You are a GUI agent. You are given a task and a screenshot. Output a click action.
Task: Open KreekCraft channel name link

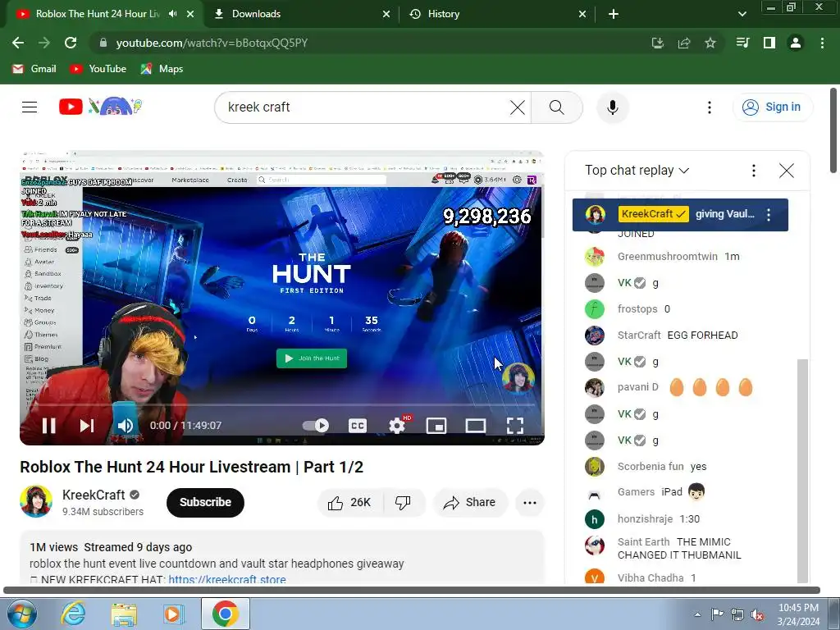point(94,495)
